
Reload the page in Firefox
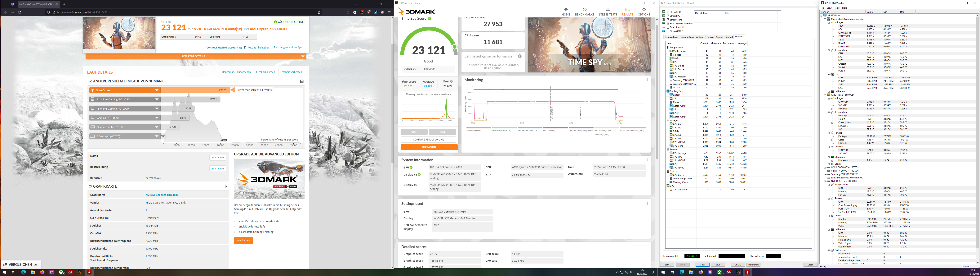[19, 12]
